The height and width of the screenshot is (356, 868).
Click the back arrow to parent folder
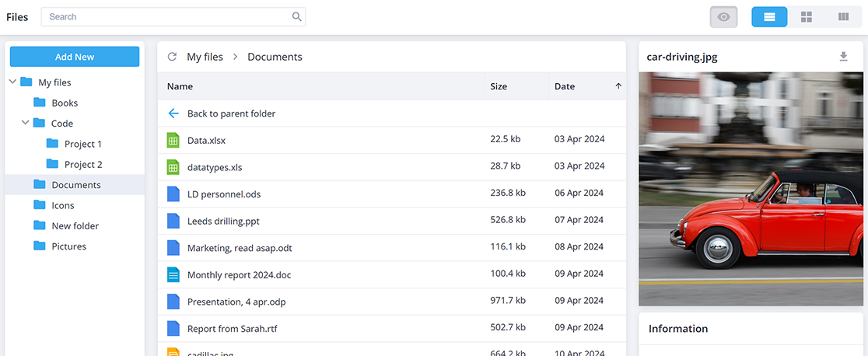(173, 113)
